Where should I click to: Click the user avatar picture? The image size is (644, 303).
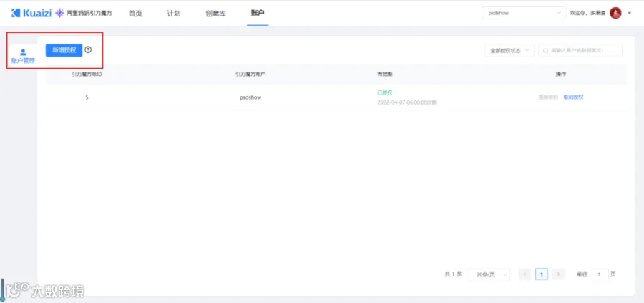point(615,13)
